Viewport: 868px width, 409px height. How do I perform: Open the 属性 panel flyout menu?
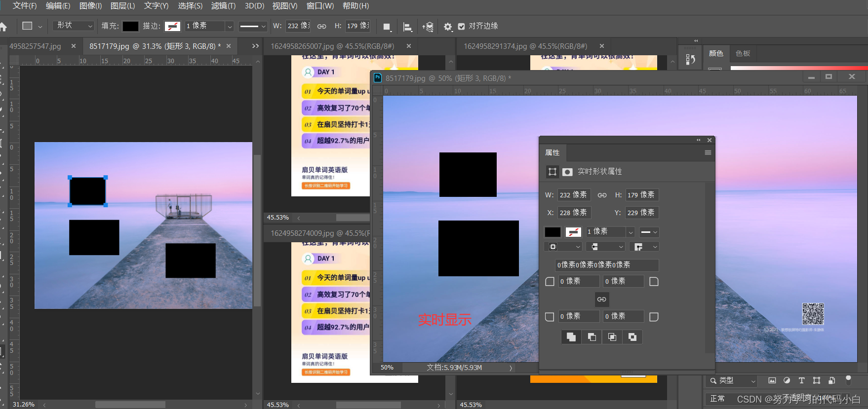(708, 152)
